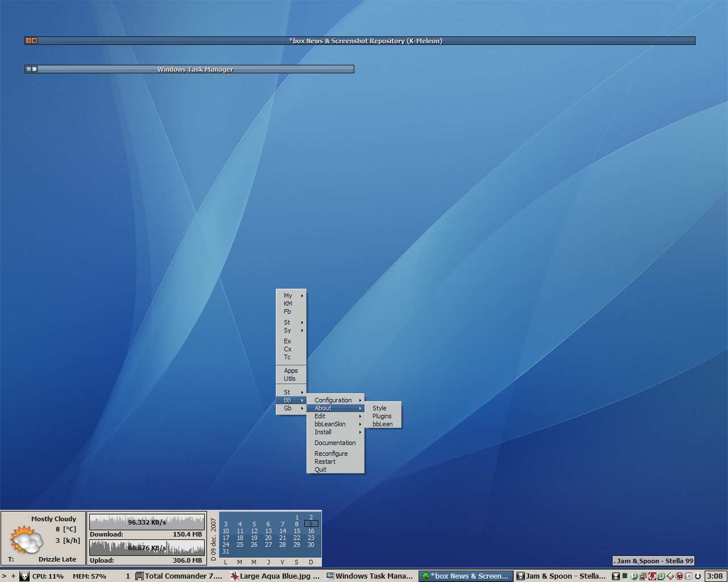Image resolution: width=728 pixels, height=582 pixels.
Task: Expand the Gb submenu
Action: 291,408
